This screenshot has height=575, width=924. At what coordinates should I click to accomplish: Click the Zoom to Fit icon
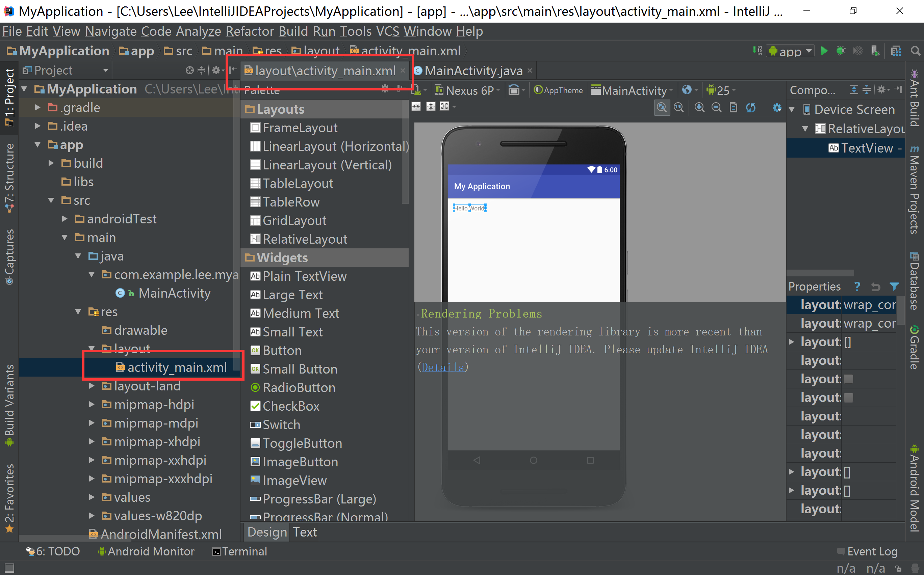[662, 108]
